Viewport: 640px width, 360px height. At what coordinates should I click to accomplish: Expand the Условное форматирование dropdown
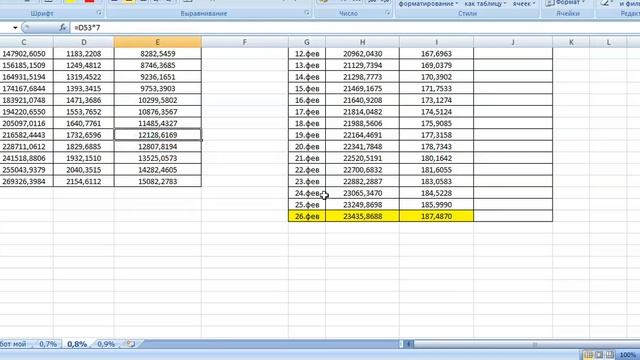[x=428, y=4]
